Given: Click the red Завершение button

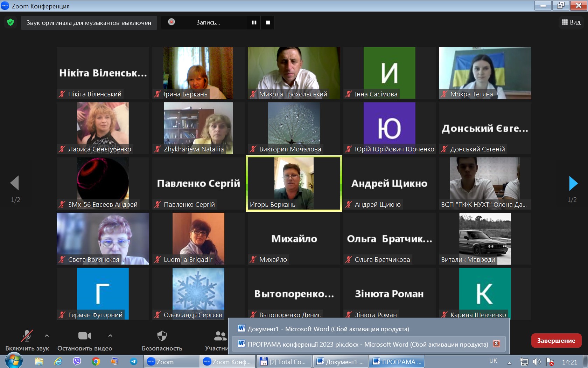Looking at the screenshot, I should tap(556, 340).
